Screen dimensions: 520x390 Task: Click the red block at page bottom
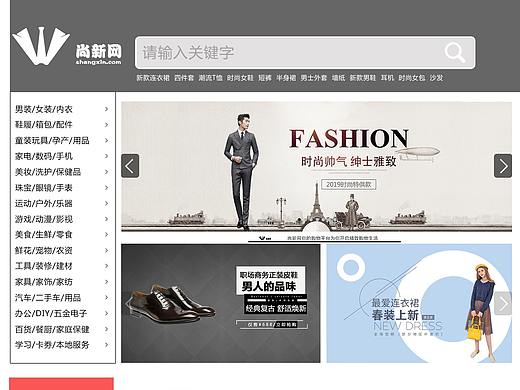[61, 384]
